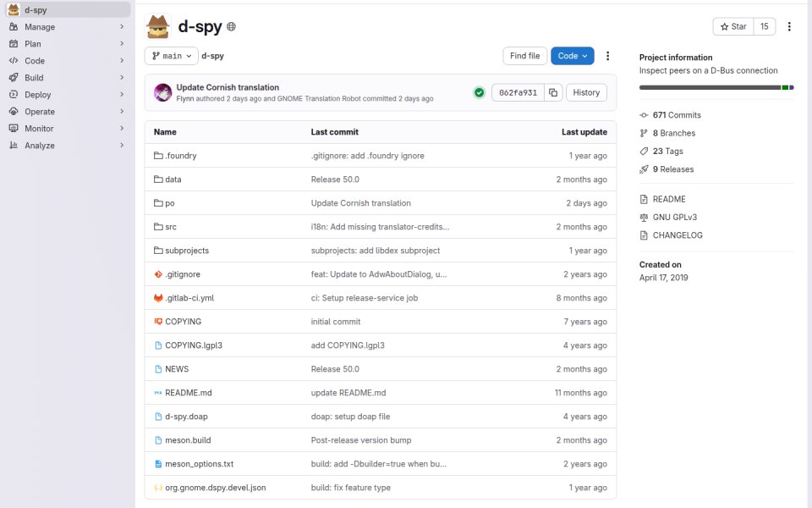Click the org.gnome.dspy.devel.json braces icon

[158, 488]
